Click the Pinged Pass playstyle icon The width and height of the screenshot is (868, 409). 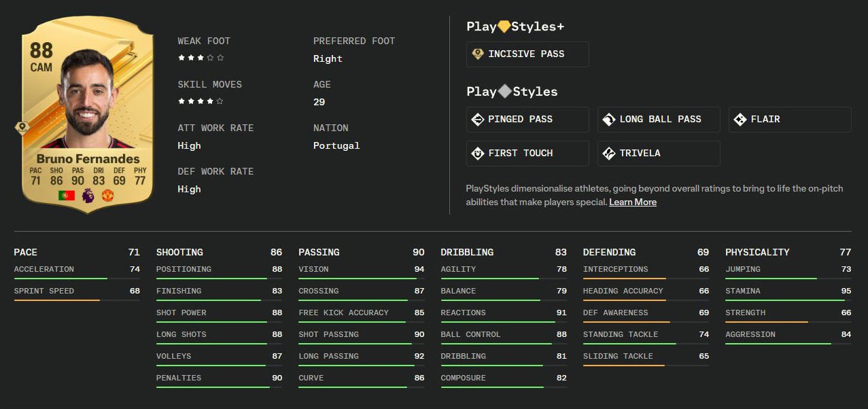(x=478, y=119)
